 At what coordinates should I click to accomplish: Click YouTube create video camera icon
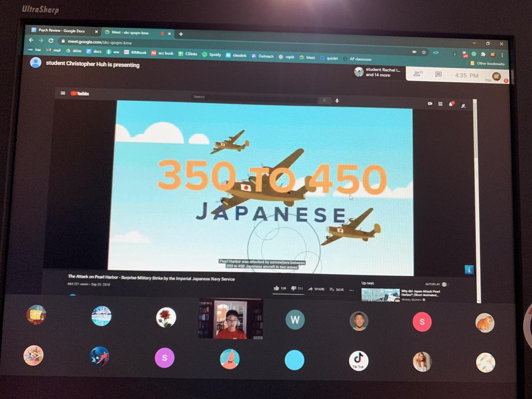tap(430, 103)
